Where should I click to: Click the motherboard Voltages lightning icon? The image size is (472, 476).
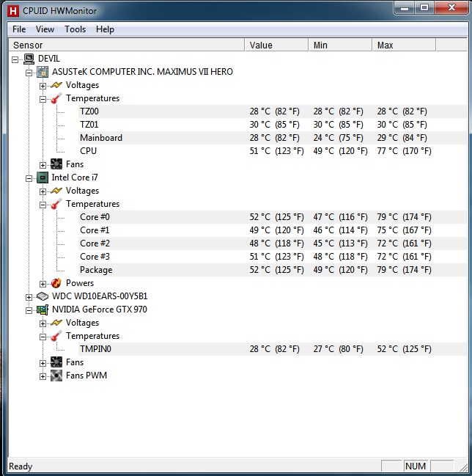(x=56, y=85)
